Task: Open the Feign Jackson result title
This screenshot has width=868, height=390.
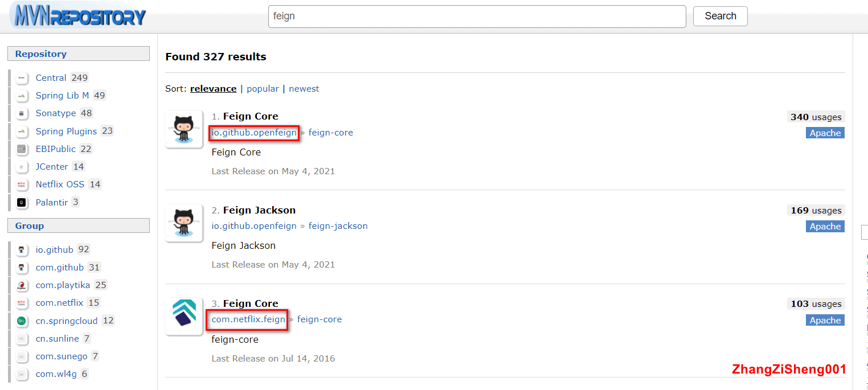Action: click(x=259, y=210)
